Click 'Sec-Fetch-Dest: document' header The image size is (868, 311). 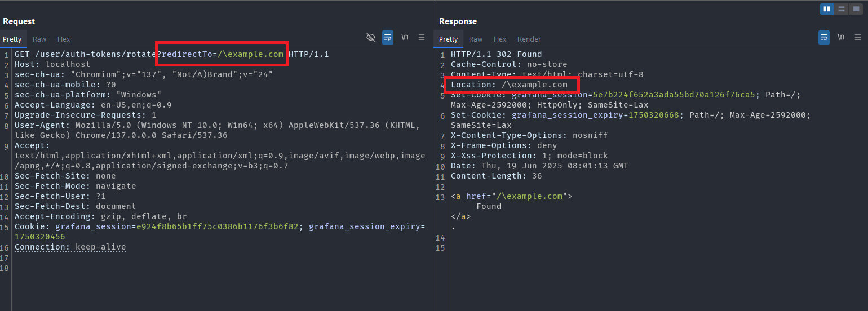click(75, 207)
